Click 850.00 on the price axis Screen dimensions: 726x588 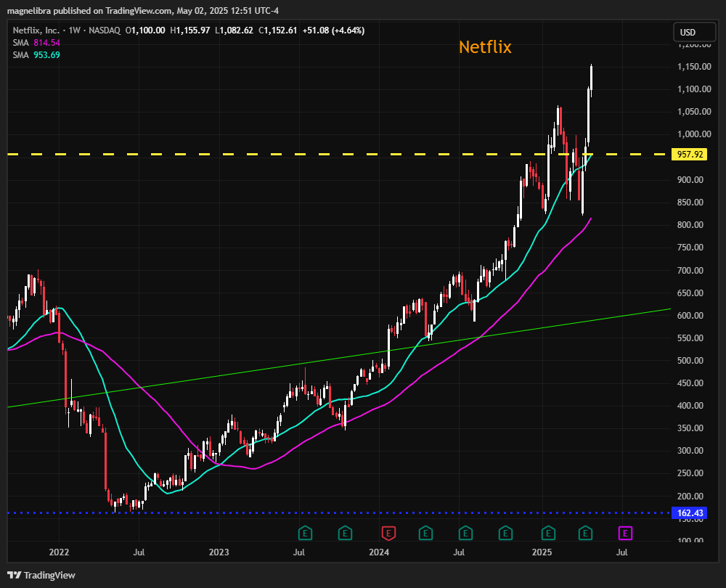[690, 203]
